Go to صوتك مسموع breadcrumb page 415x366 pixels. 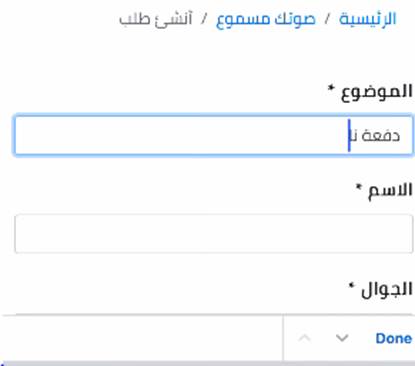(x=265, y=19)
